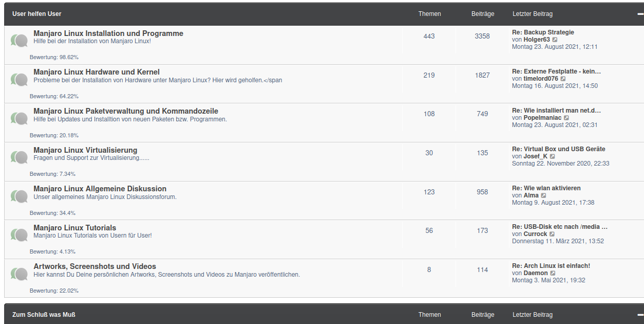Click the forum icon beside Artworks, Screenshots und Videos

[19, 274]
